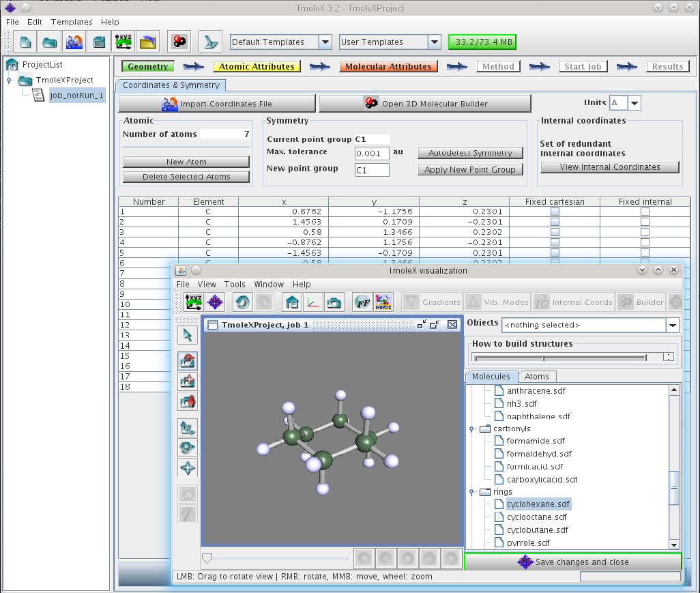Click the How to build structures progress bar
Image resolution: width=700 pixels, height=593 pixels.
[562, 357]
